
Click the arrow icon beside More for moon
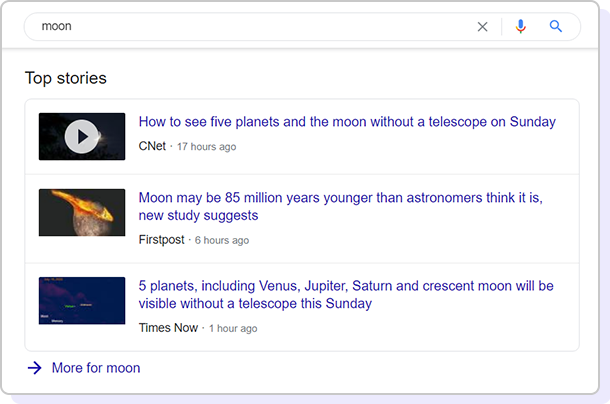[35, 368]
